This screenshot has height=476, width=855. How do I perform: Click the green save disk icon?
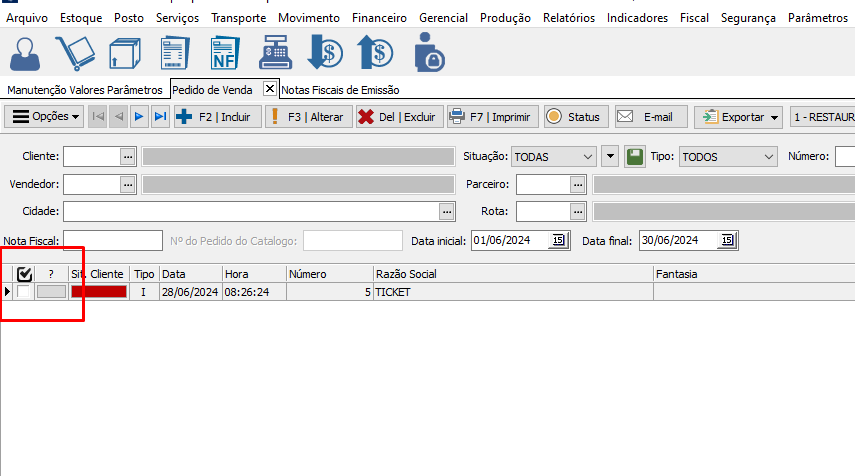tap(635, 157)
